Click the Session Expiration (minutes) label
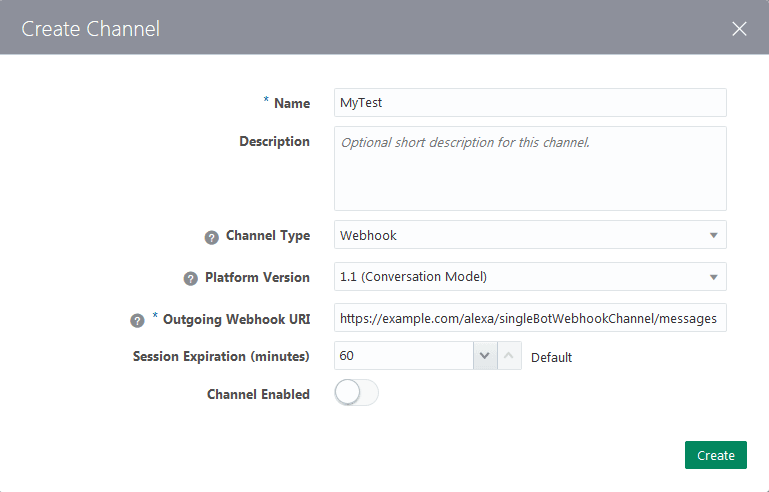 pyautogui.click(x=221, y=356)
